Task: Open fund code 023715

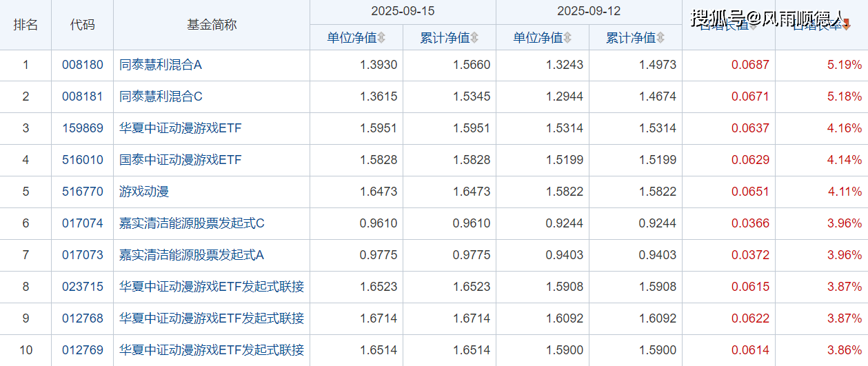Action: tap(83, 287)
